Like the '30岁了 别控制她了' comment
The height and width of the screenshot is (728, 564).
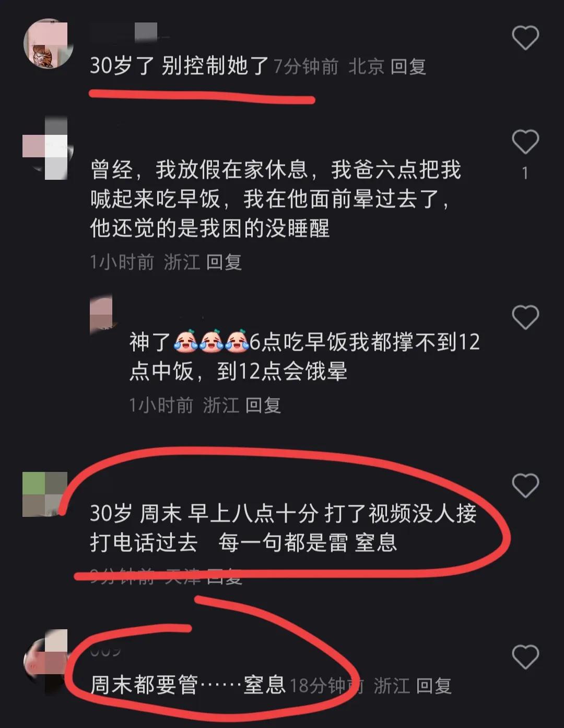[x=525, y=38]
